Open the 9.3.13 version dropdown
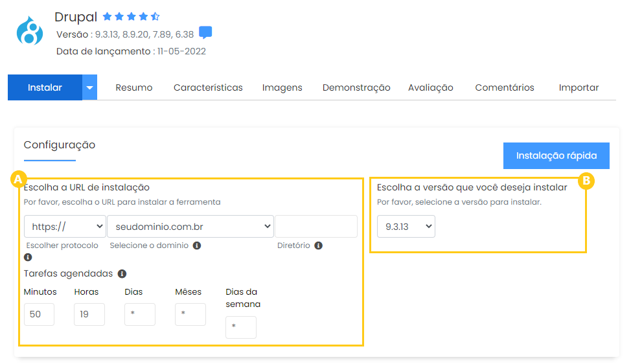The height and width of the screenshot is (364, 631). click(406, 227)
